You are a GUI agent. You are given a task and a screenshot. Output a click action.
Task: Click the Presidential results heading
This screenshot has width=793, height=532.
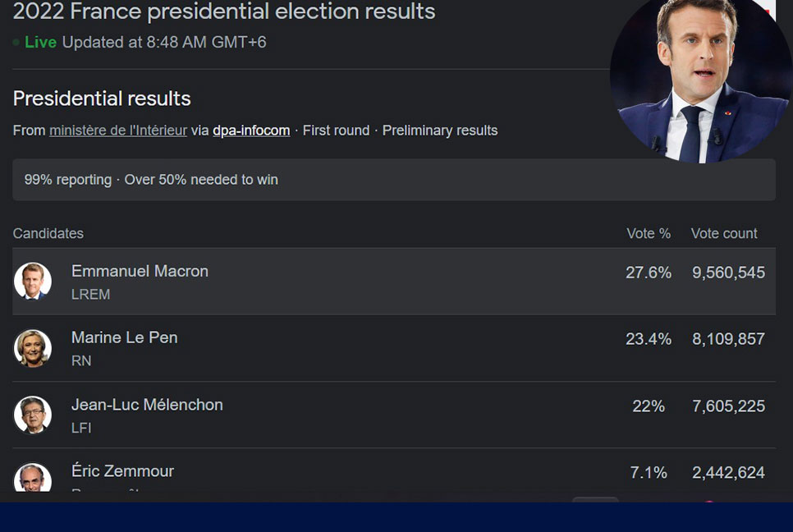tap(102, 99)
